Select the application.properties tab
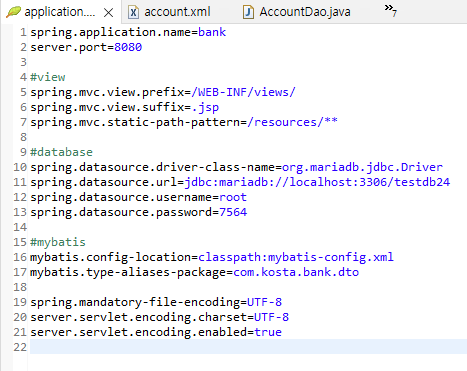Image resolution: width=467 pixels, height=371 pixels. 60,12
